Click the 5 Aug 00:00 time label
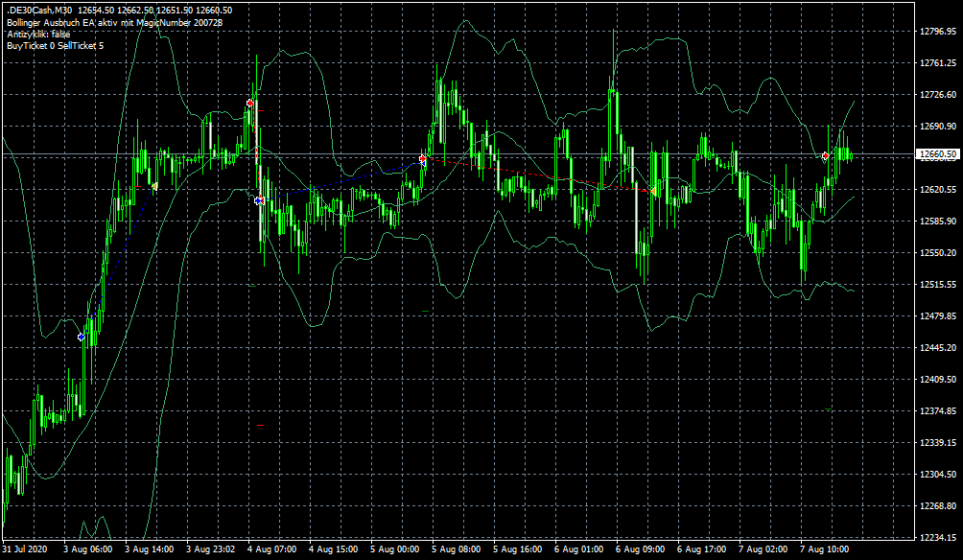The width and height of the screenshot is (963, 560). coord(395,548)
